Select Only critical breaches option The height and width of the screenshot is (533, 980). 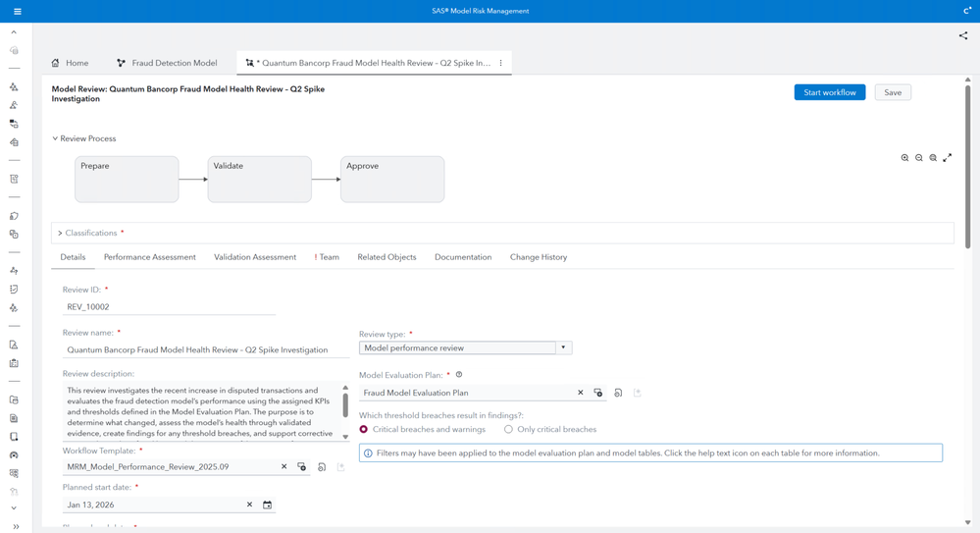pos(508,429)
